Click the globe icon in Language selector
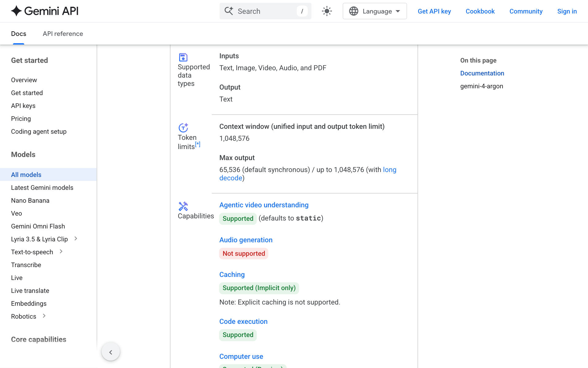Image resolution: width=588 pixels, height=368 pixels. coord(354,11)
